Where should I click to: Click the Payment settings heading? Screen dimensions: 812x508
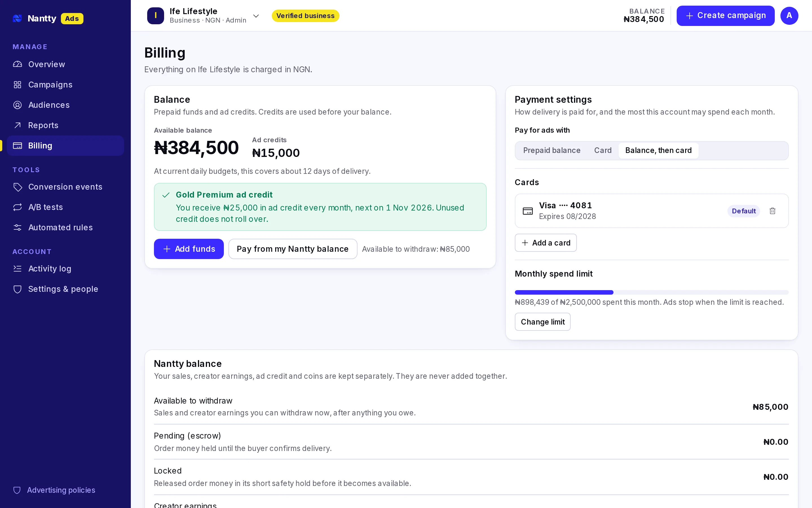point(553,100)
